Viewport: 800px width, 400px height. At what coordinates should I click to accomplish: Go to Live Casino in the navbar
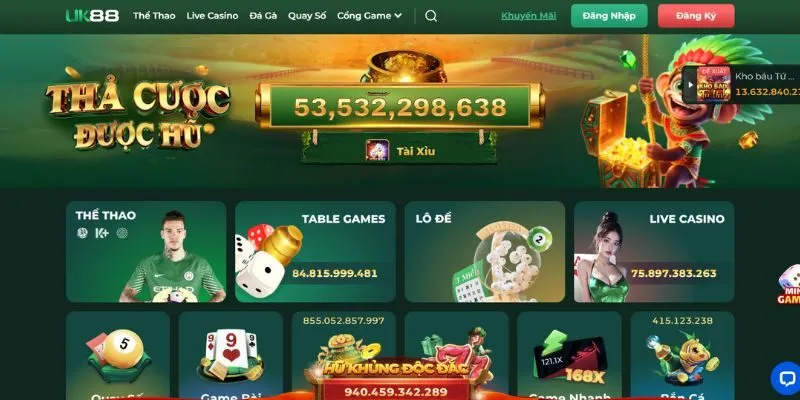click(212, 16)
